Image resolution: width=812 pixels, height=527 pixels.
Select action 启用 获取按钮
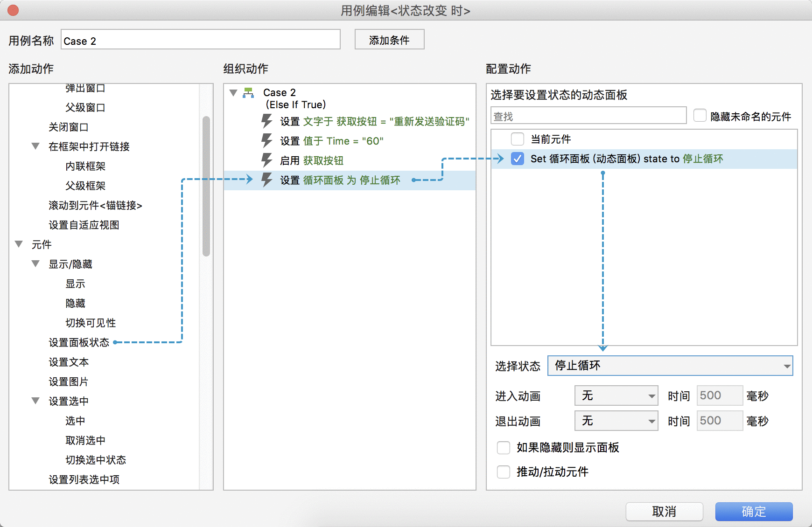click(312, 160)
